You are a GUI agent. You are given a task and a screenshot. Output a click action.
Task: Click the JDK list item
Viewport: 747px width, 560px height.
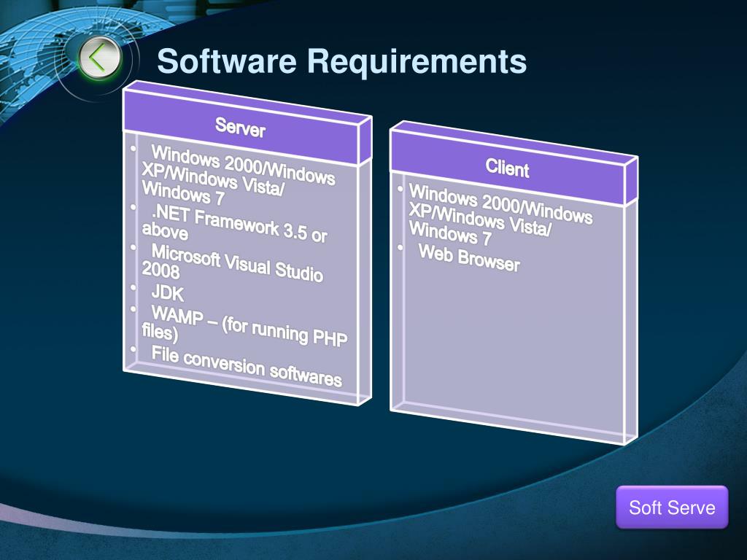coord(167,293)
